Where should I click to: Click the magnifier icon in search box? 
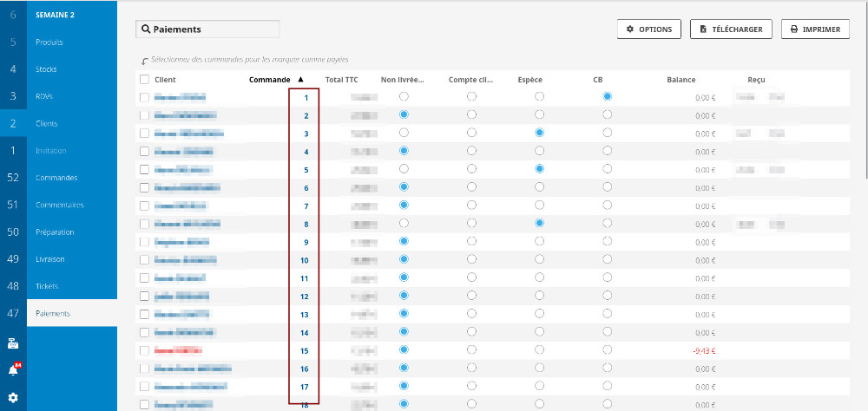pos(145,29)
